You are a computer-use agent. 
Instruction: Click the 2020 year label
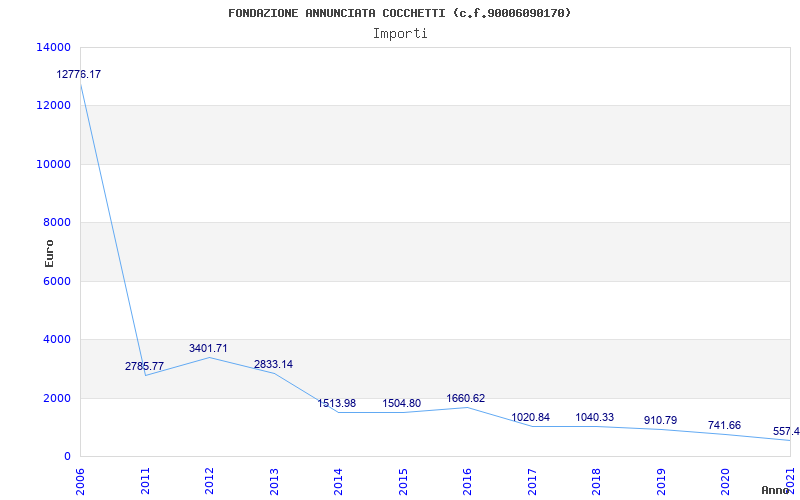click(x=726, y=481)
